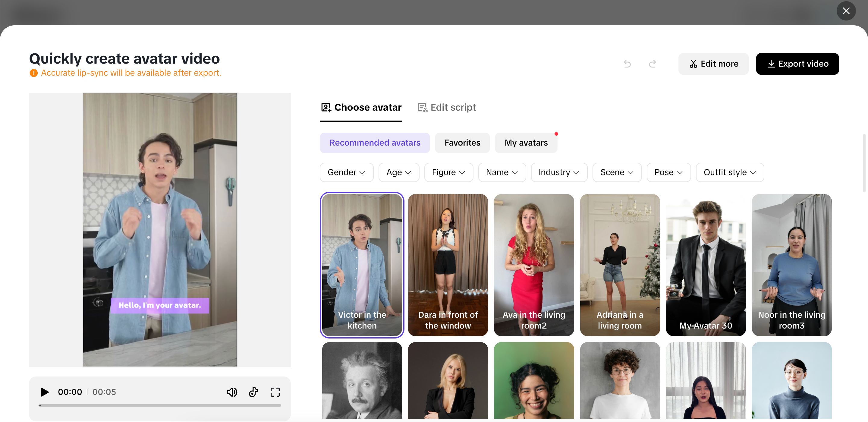868x422 pixels.
Task: Open the Scene filter dropdown
Action: point(617,172)
